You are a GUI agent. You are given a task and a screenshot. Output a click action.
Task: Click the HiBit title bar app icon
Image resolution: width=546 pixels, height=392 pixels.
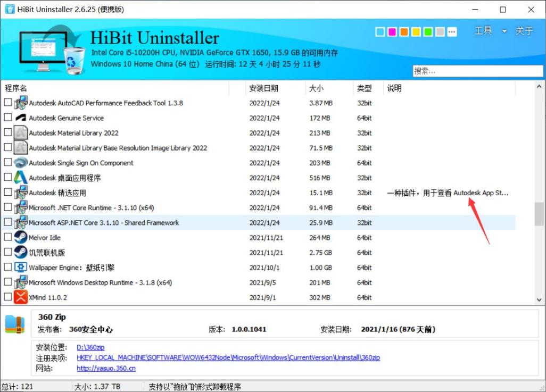coord(10,9)
